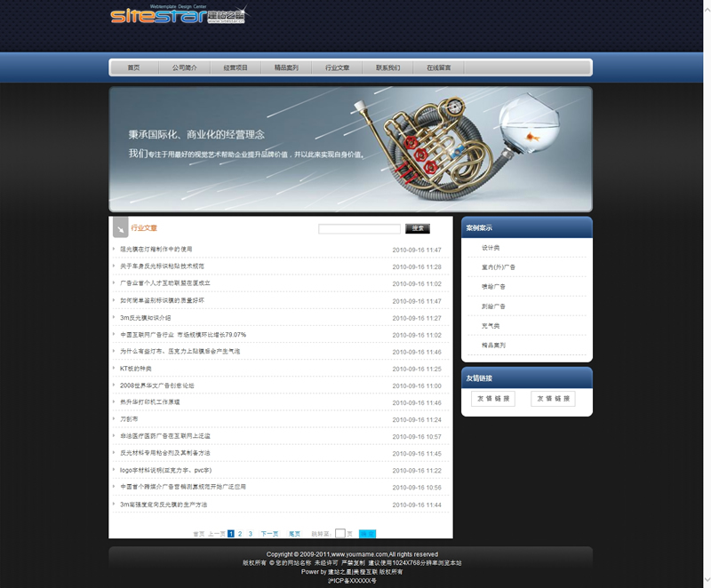Open the 3m反光膜知识介绍 article
This screenshot has height=588, width=711.
point(145,317)
